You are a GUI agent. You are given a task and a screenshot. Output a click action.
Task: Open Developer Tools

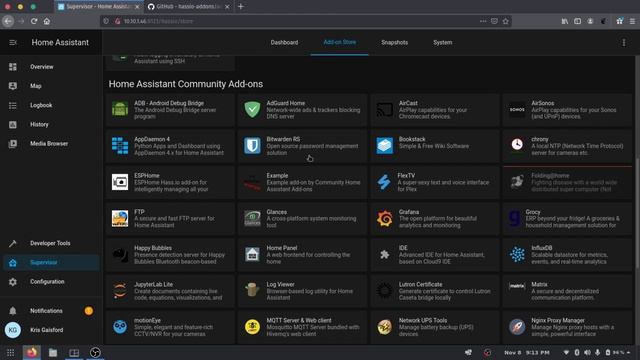(x=51, y=243)
